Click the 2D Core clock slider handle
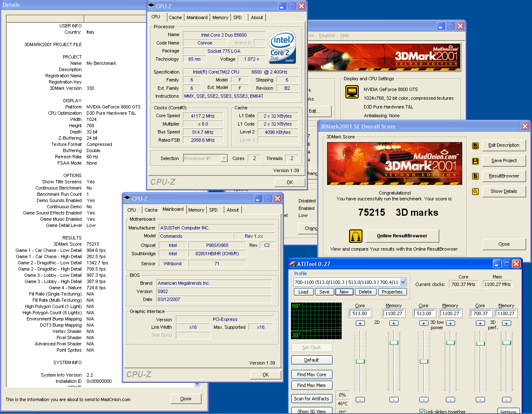Image resolution: width=532 pixels, height=414 pixels. pyautogui.click(x=360, y=362)
